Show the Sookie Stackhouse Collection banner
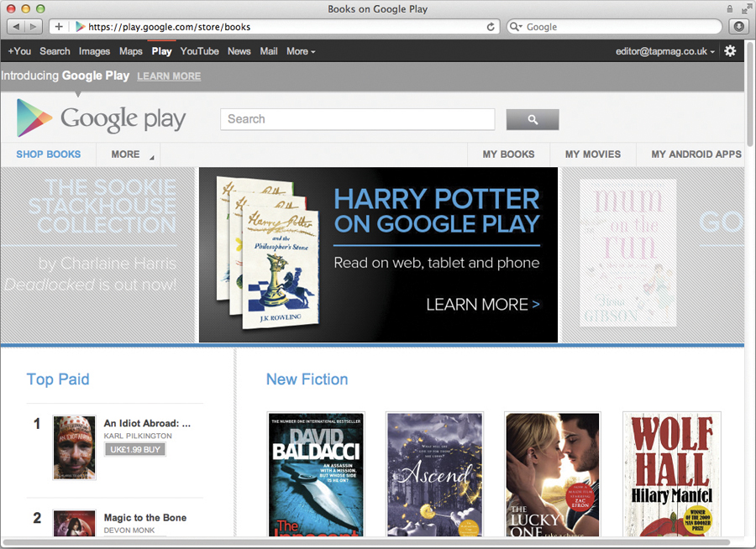This screenshot has height=549, width=756. click(98, 255)
